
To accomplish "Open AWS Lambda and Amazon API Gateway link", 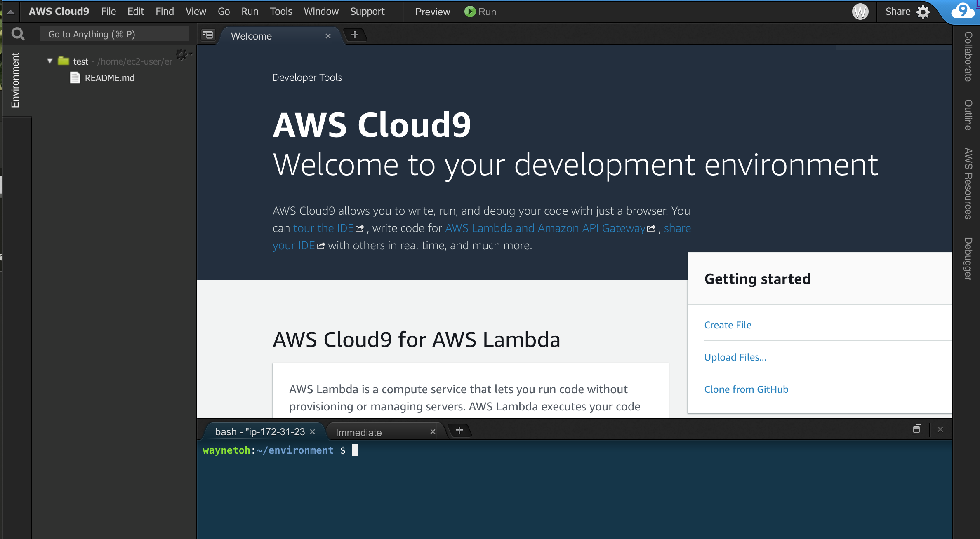I will coord(545,228).
